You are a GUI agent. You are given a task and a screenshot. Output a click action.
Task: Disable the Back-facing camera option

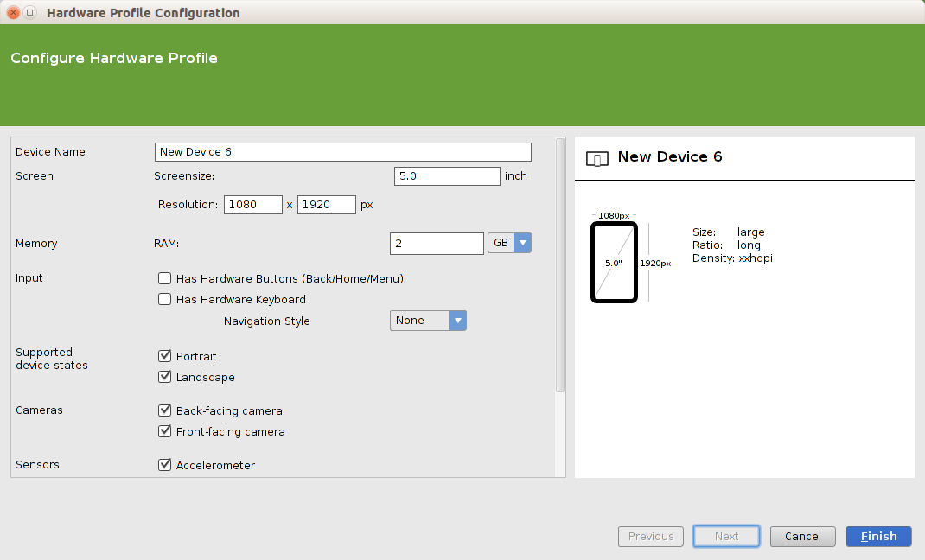click(x=164, y=410)
